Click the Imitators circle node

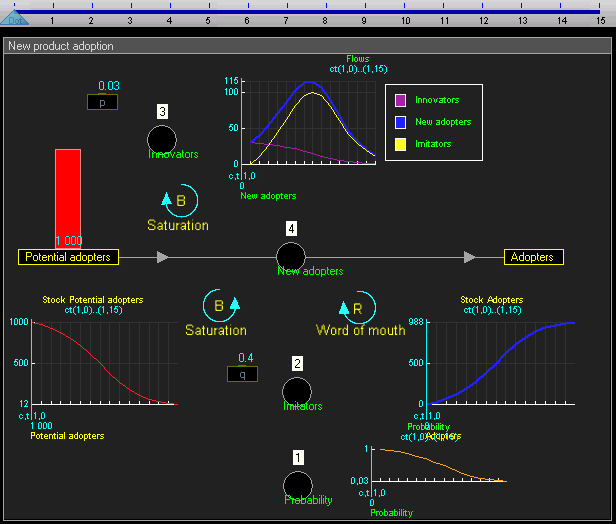297,392
